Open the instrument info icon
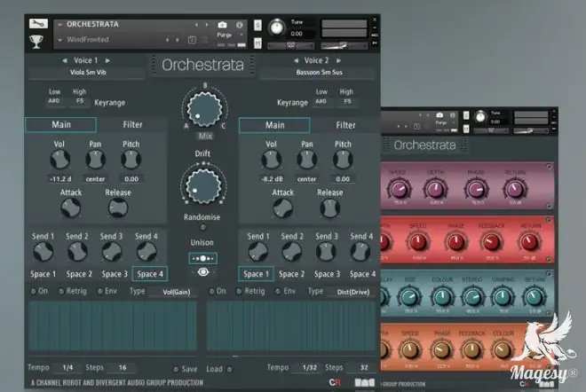 point(239,25)
